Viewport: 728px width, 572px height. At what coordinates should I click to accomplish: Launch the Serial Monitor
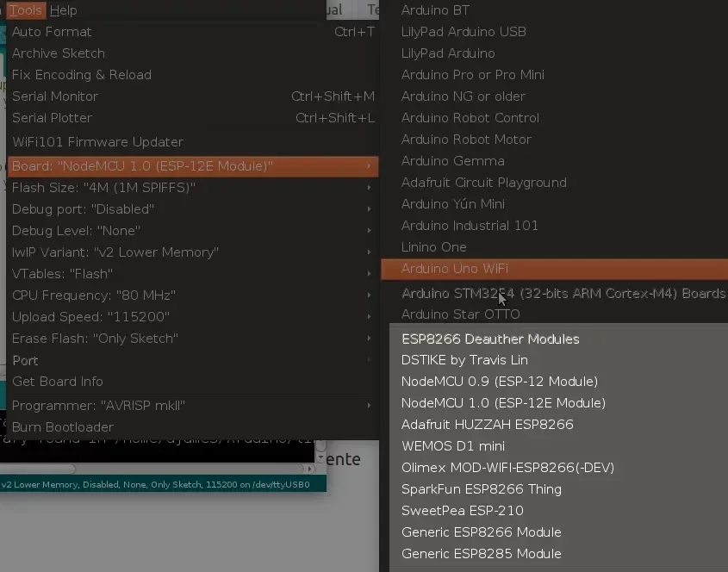(193, 96)
